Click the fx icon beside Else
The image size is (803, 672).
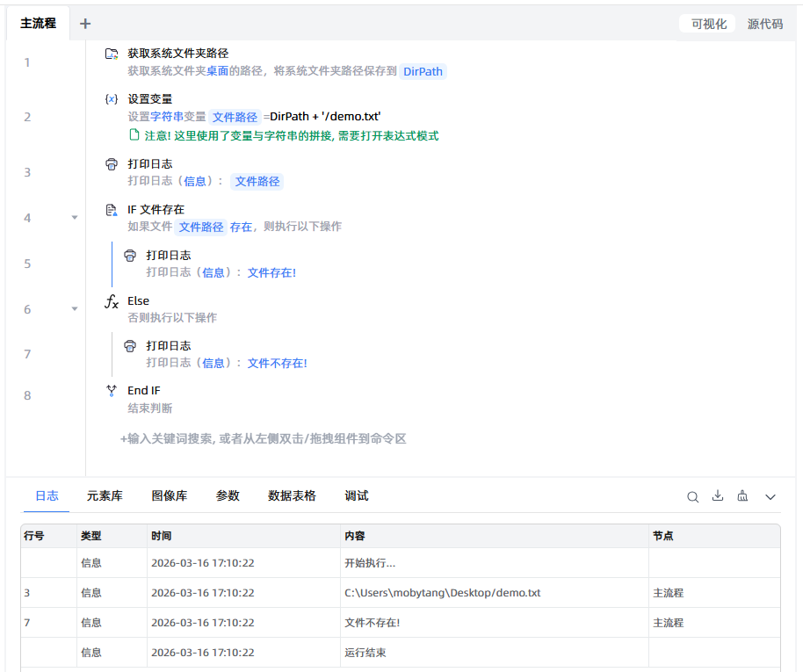[112, 301]
